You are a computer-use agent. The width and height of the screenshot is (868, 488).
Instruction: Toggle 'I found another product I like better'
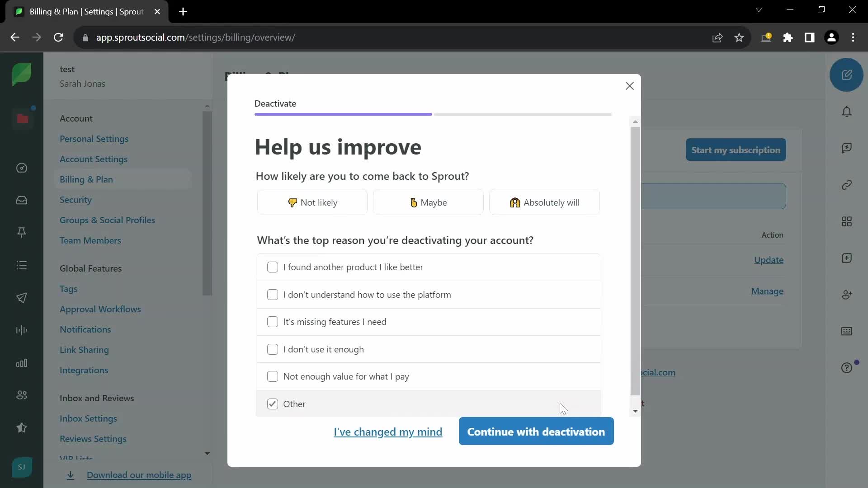[x=273, y=266]
